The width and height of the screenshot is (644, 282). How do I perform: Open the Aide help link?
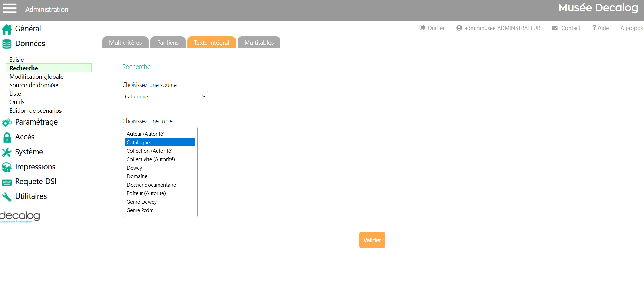601,28
